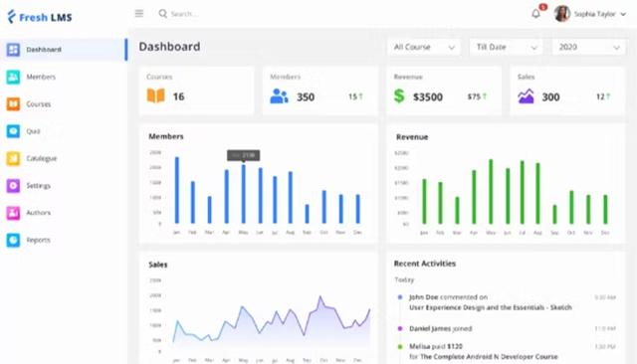
Task: Click the Reports sidebar icon
Action: (13, 240)
